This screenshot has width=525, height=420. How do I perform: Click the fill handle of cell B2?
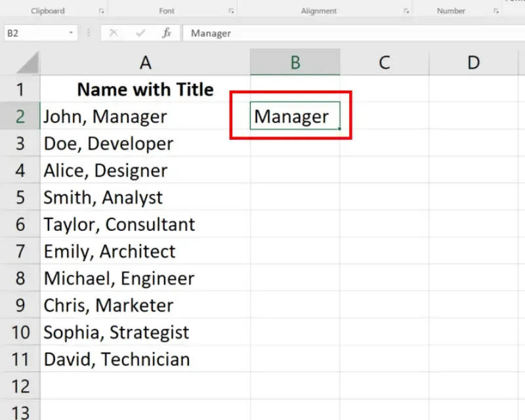[x=339, y=129]
